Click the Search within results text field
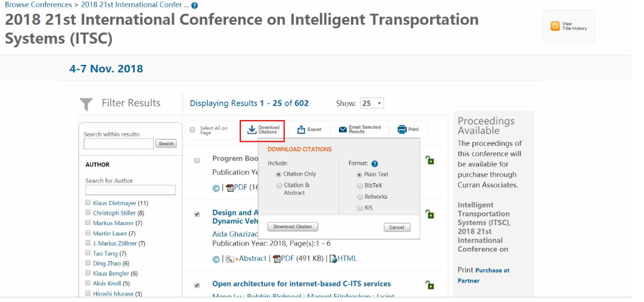 pos(119,144)
